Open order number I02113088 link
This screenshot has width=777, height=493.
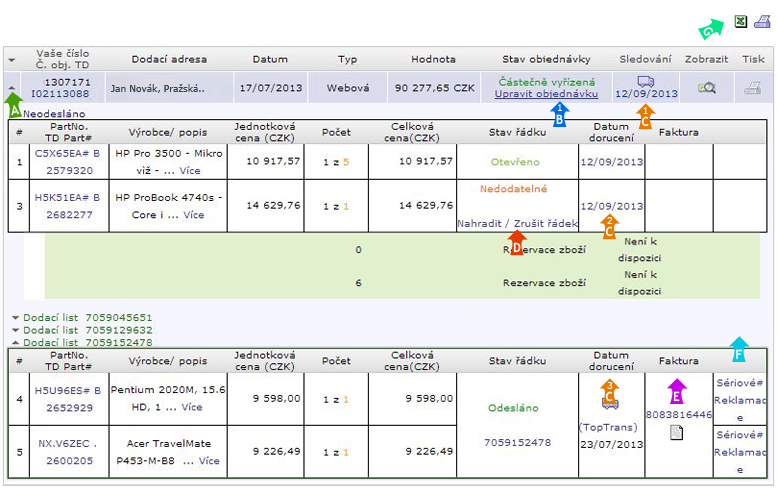(x=60, y=94)
